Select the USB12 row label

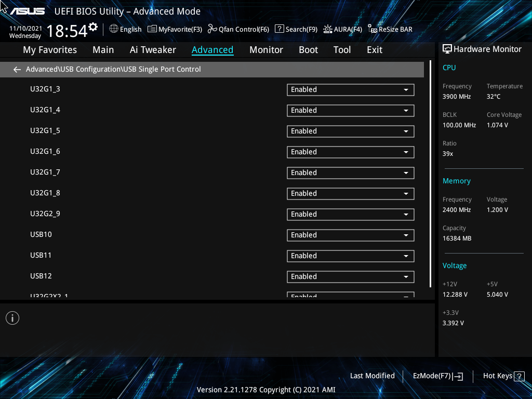coord(41,276)
